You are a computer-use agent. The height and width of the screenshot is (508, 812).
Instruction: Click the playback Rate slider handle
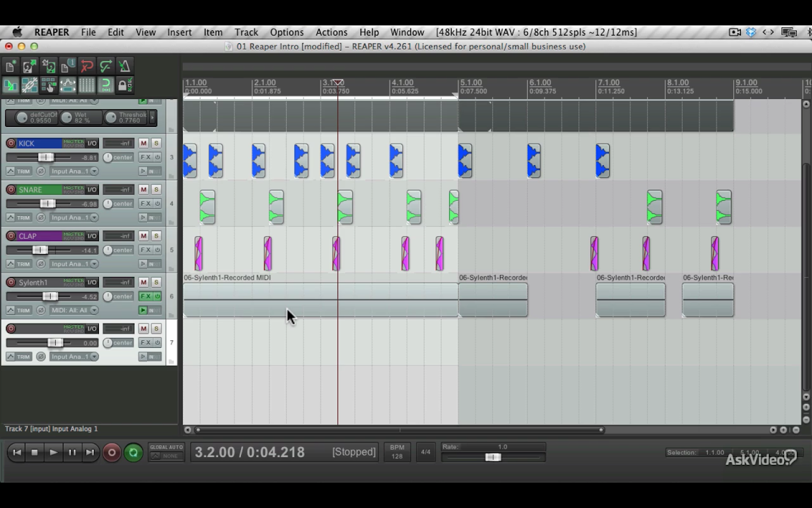point(493,457)
